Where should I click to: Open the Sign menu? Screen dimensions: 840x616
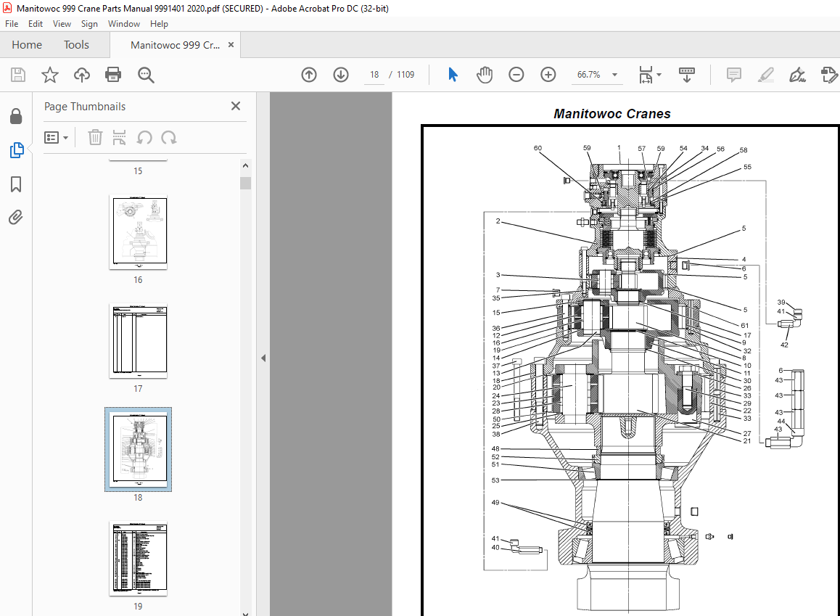[89, 23]
